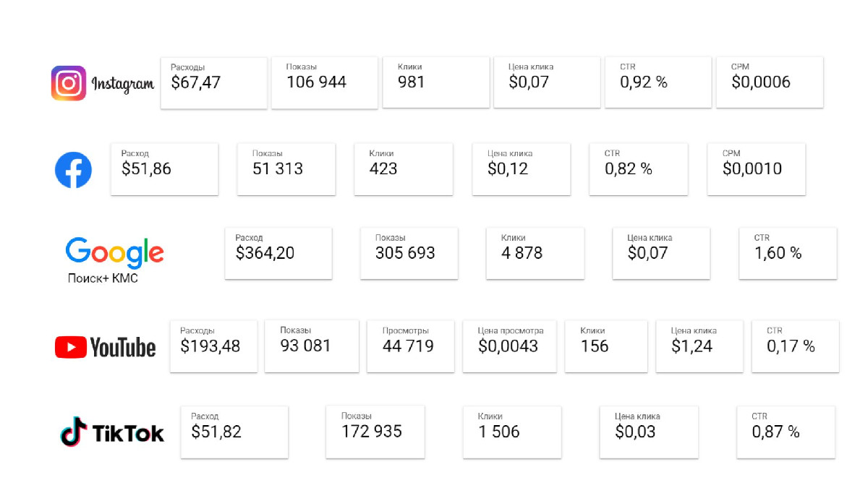
Task: Open Google CTR card showing 1,60 %
Action: [788, 253]
